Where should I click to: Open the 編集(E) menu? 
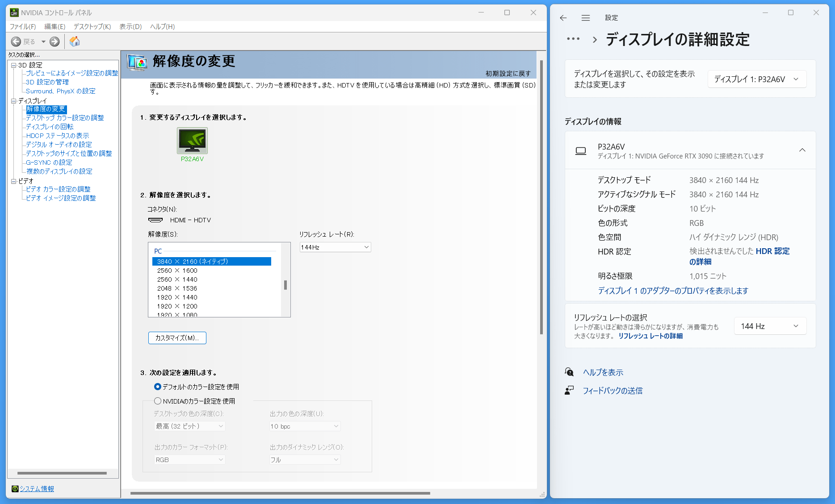pos(55,27)
